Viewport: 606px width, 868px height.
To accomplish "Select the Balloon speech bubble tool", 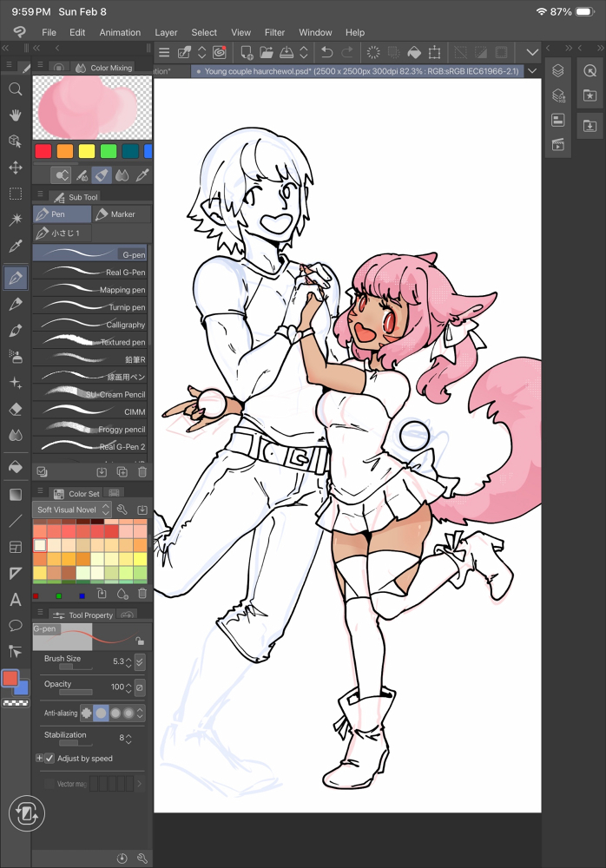I will coord(16,625).
